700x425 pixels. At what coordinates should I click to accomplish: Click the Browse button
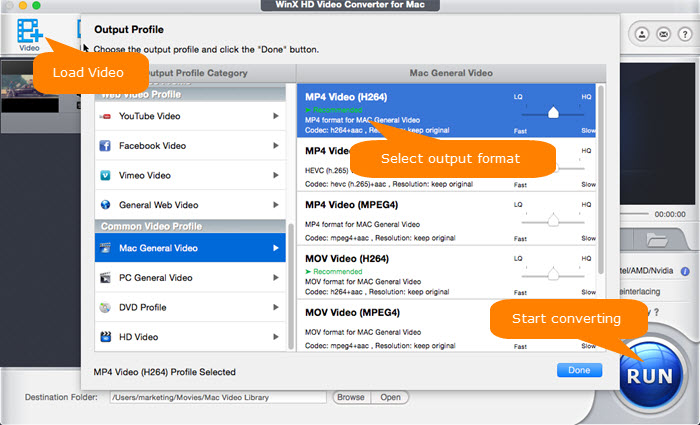click(351, 397)
